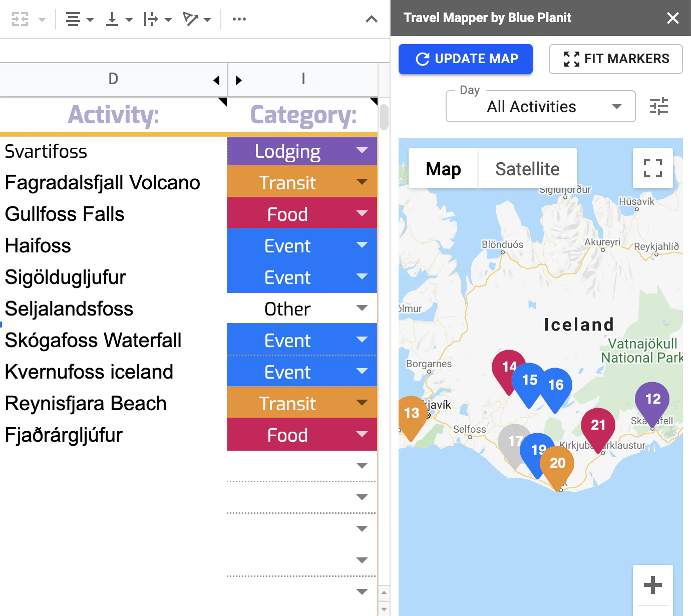Open the text wrapping options
The height and width of the screenshot is (616, 691).
(x=157, y=19)
